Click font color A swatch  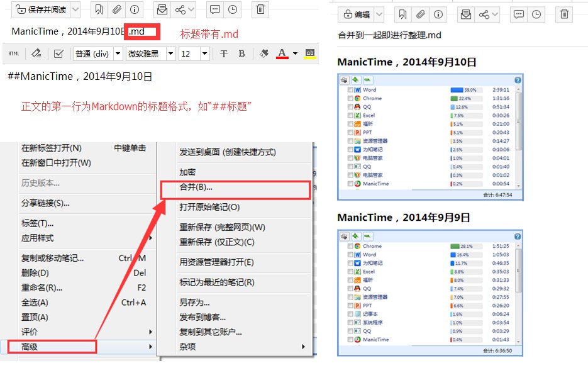(x=282, y=53)
